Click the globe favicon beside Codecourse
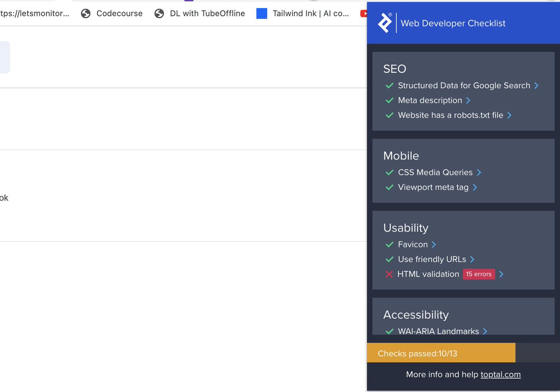Viewport: 560px width, 392px height. coord(85,14)
